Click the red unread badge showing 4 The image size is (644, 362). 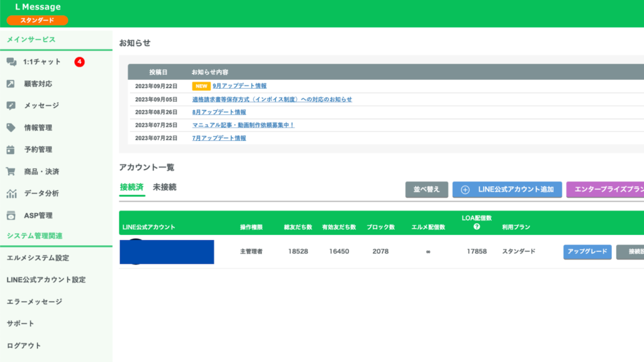point(79,62)
